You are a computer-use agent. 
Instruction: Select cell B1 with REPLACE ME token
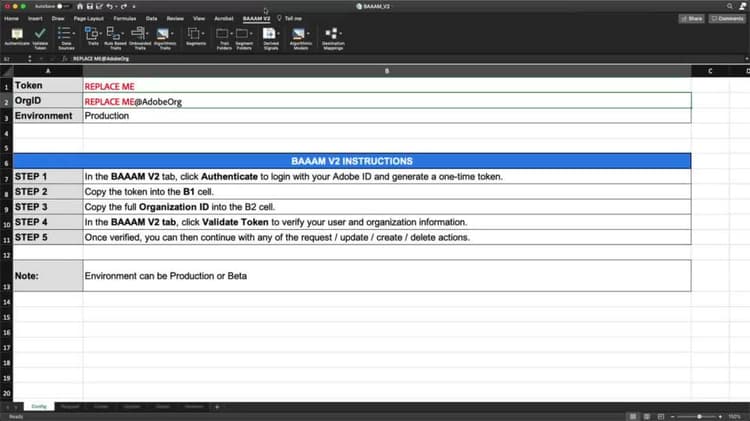point(387,85)
